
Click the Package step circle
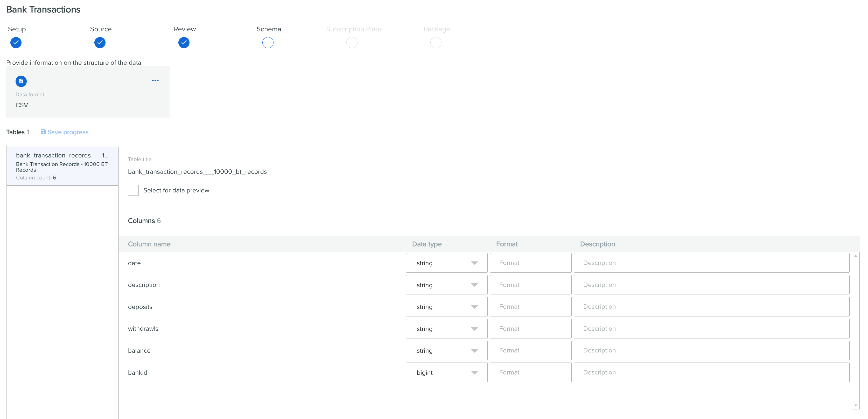[436, 43]
